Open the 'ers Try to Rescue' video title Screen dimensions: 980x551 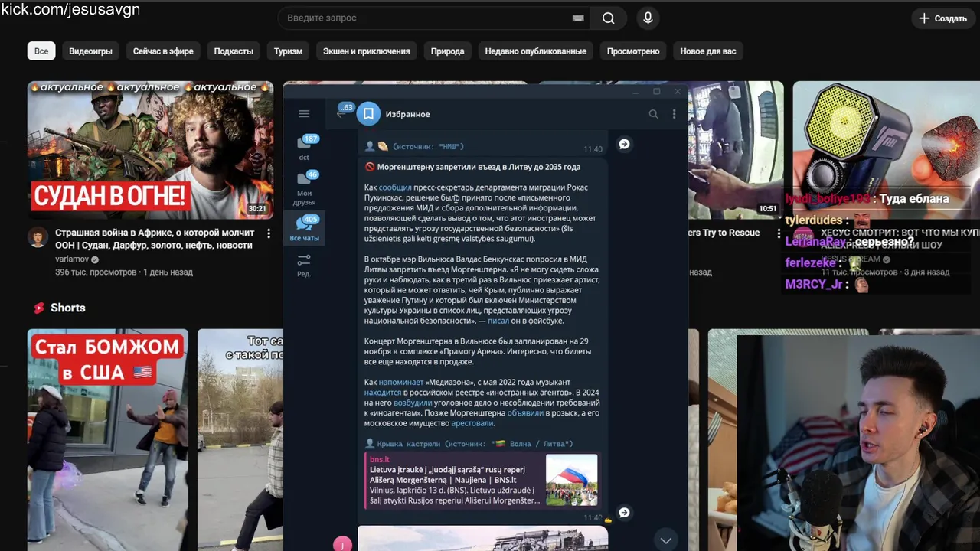(724, 233)
